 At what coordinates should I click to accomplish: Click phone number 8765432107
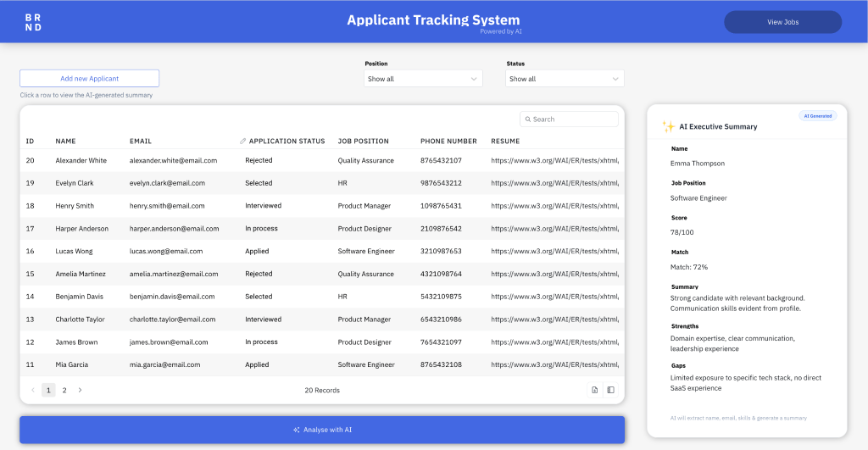click(x=441, y=160)
